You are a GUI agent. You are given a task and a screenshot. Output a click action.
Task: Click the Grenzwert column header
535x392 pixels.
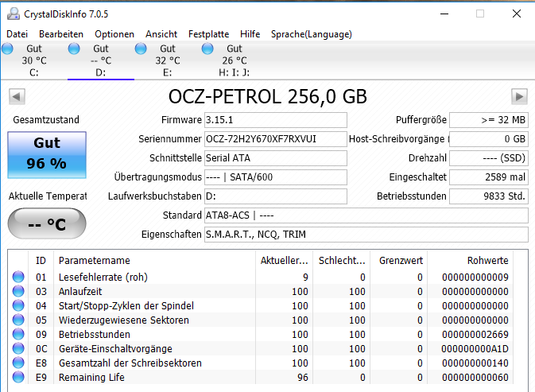pyautogui.click(x=401, y=261)
